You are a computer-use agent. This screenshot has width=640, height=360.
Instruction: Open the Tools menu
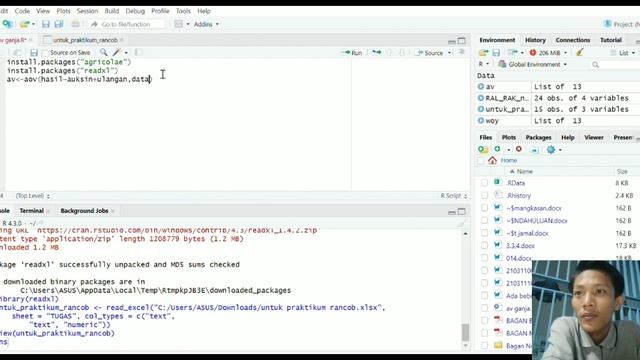183,11
